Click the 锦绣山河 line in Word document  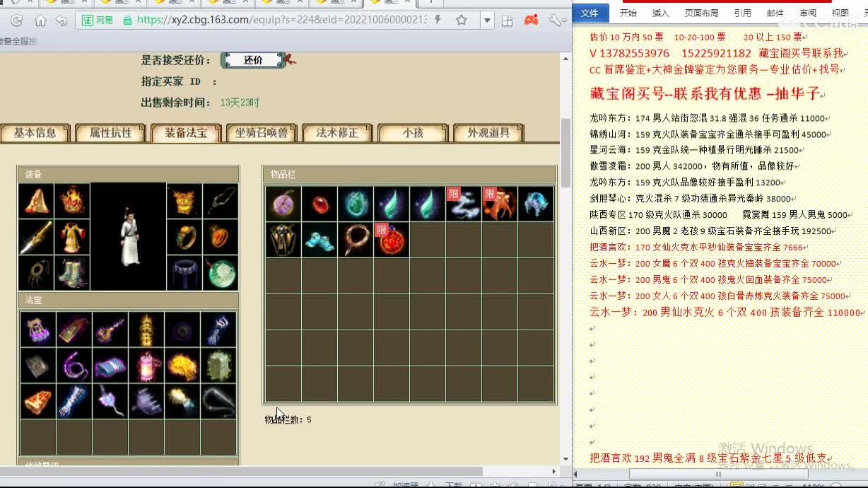710,134
